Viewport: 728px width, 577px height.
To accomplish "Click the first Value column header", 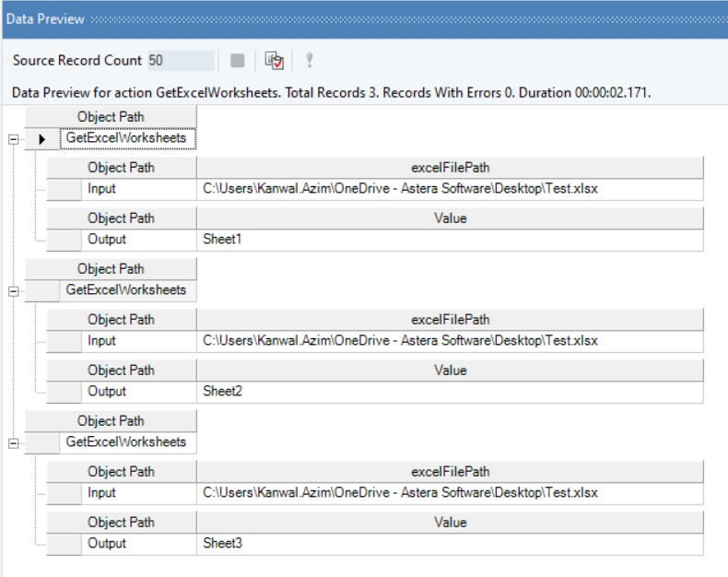I will (451, 218).
